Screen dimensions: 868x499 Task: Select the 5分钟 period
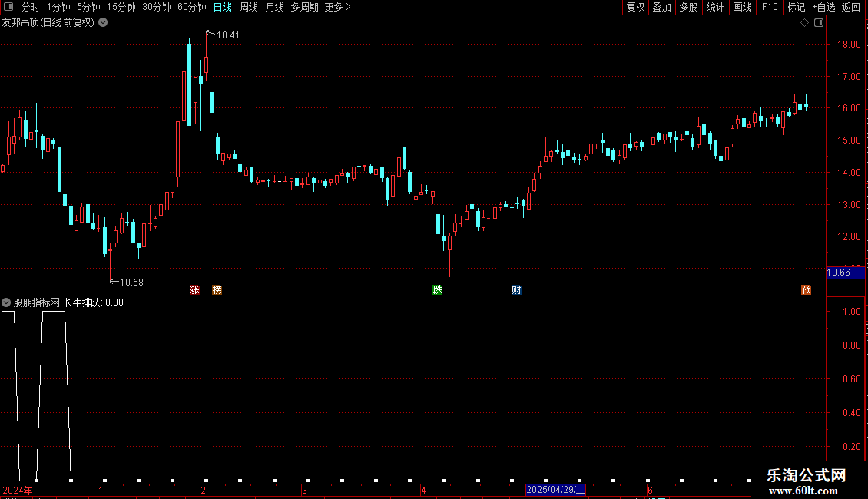(88, 7)
